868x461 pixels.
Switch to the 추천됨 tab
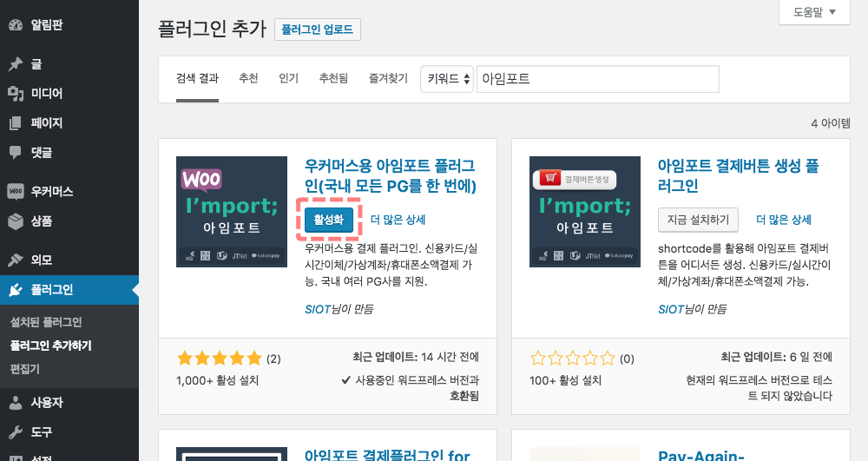(x=333, y=79)
